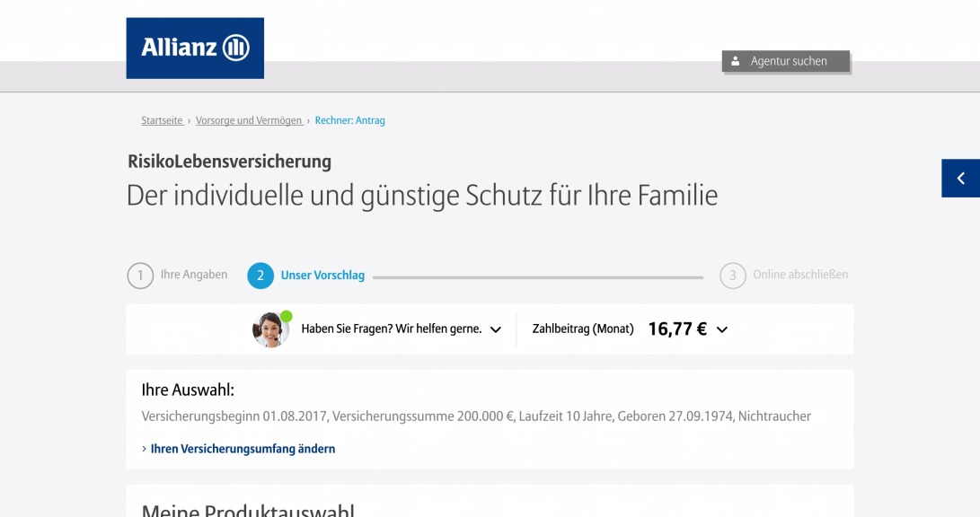Jump to step 3 Online abschließen

784,276
